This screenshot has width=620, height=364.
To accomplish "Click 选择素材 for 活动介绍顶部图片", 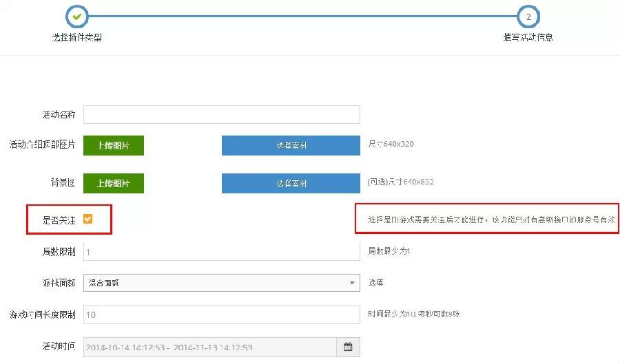I will point(291,145).
